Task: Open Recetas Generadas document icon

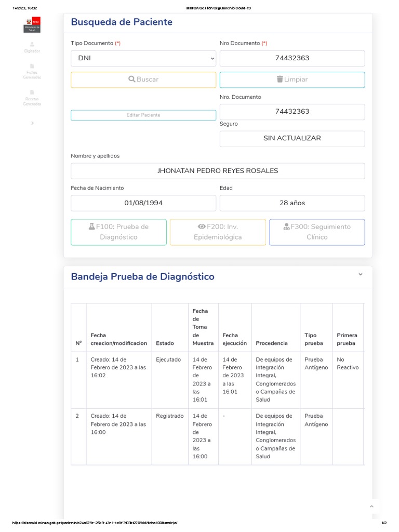Action: 32,92
